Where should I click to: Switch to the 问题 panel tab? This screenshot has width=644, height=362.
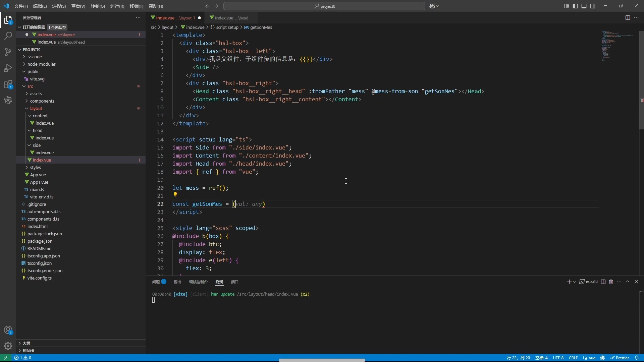[x=156, y=282]
